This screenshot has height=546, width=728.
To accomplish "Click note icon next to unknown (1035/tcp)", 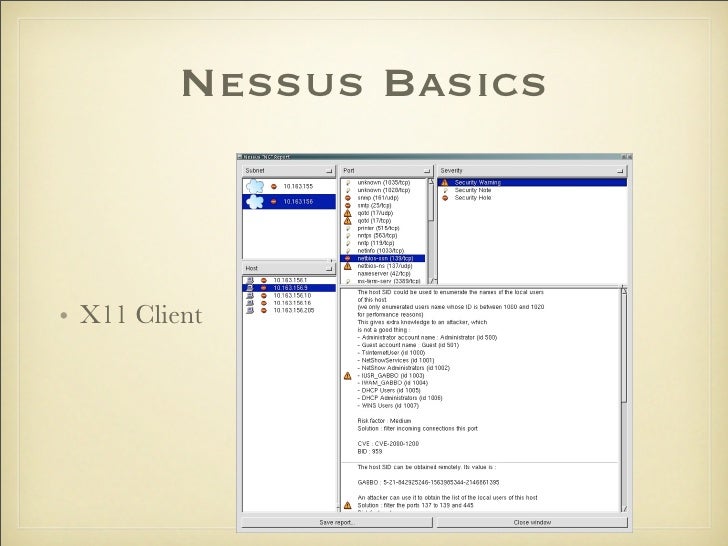I will (348, 183).
